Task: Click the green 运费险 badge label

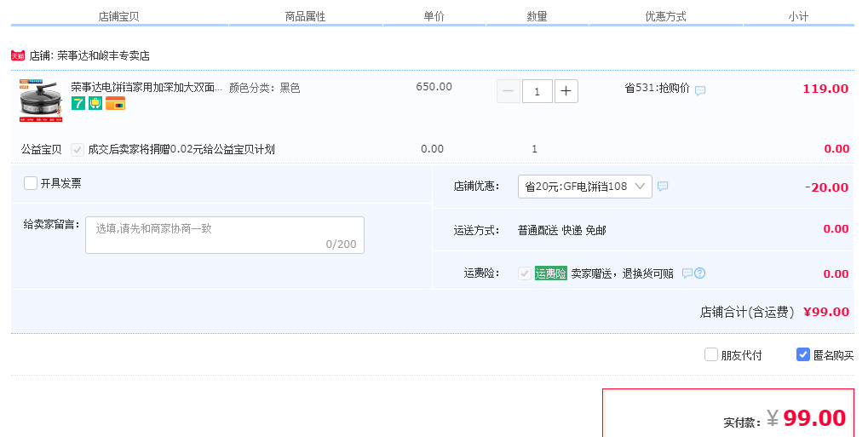Action: (551, 273)
